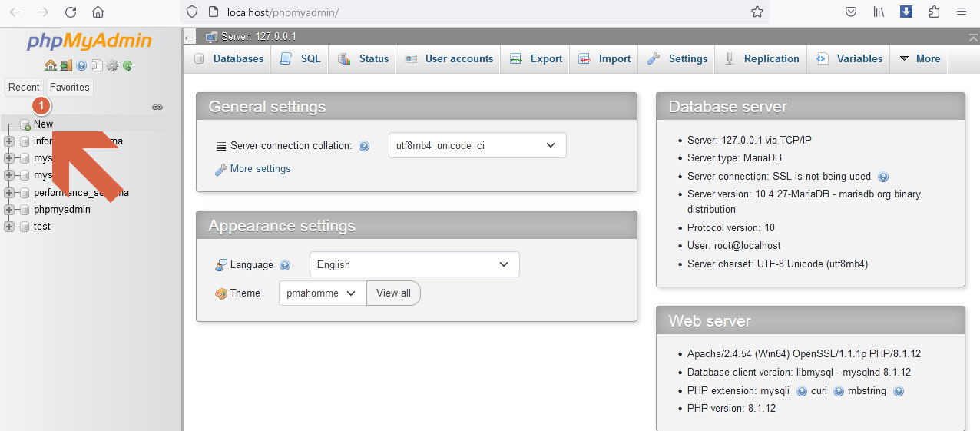Click User: root@localhost text
The height and width of the screenshot is (431, 980).
[734, 246]
